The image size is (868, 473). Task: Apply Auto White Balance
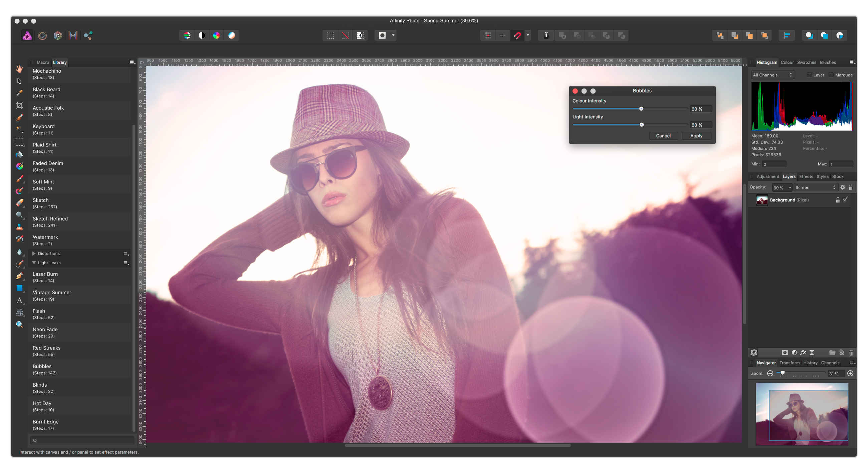[x=232, y=35]
